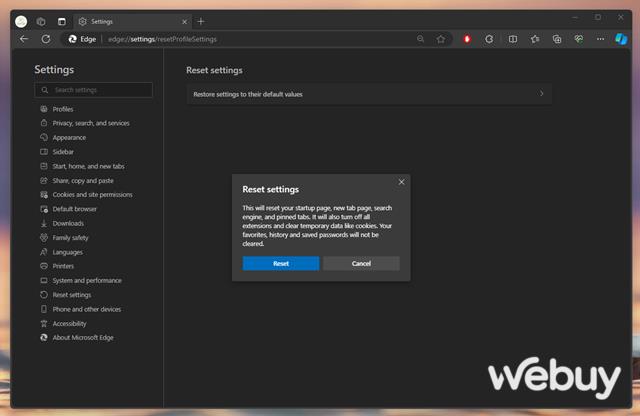Screen dimensions: 640x416
Task: Refresh the page
Action: click(46, 39)
